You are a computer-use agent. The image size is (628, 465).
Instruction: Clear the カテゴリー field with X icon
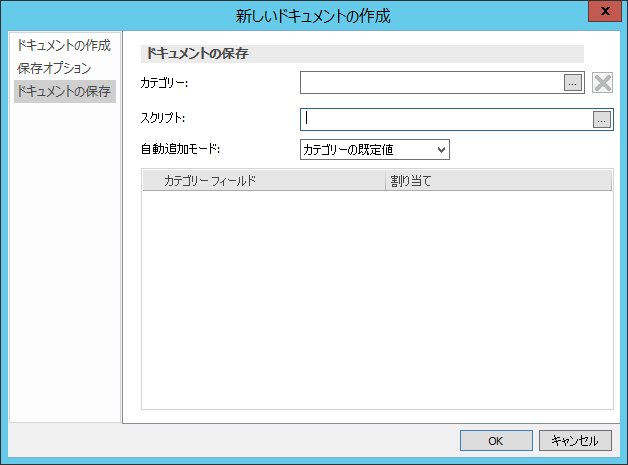click(602, 83)
